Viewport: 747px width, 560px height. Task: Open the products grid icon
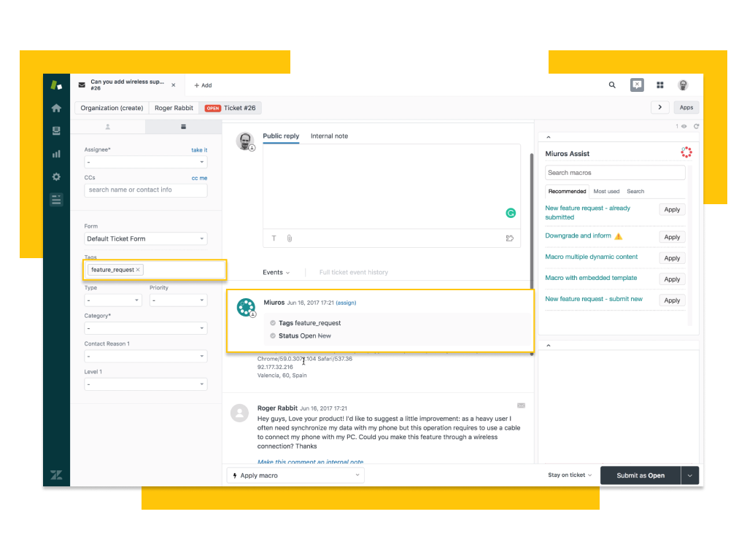pyautogui.click(x=660, y=85)
